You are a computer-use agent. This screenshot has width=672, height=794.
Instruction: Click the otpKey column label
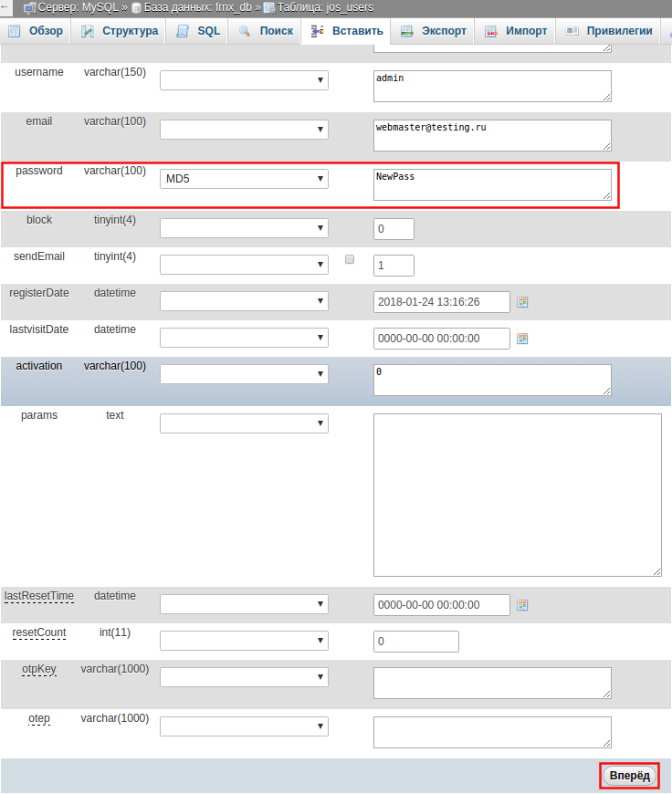pyautogui.click(x=39, y=669)
